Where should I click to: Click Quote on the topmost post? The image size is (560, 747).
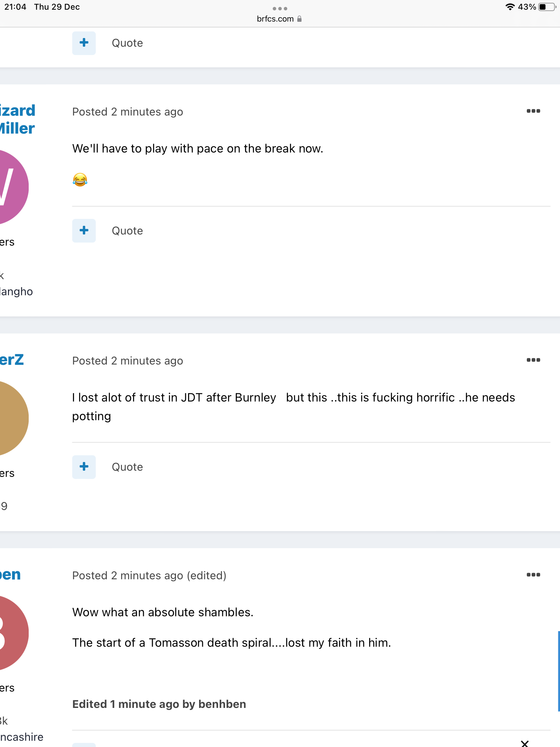coord(127,43)
